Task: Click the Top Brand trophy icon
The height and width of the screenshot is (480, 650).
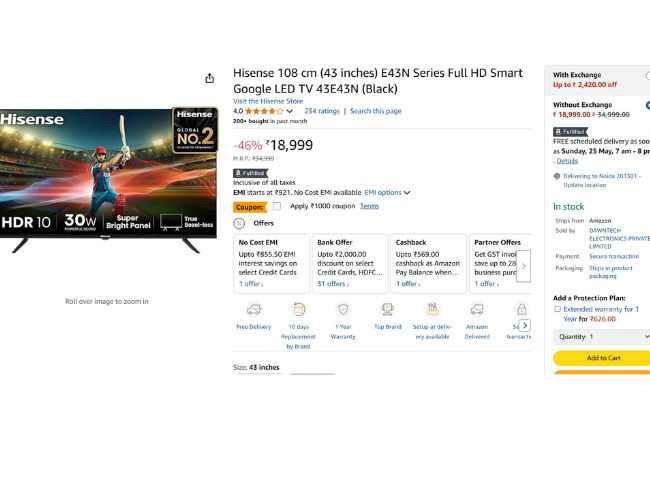Action: pyautogui.click(x=388, y=309)
